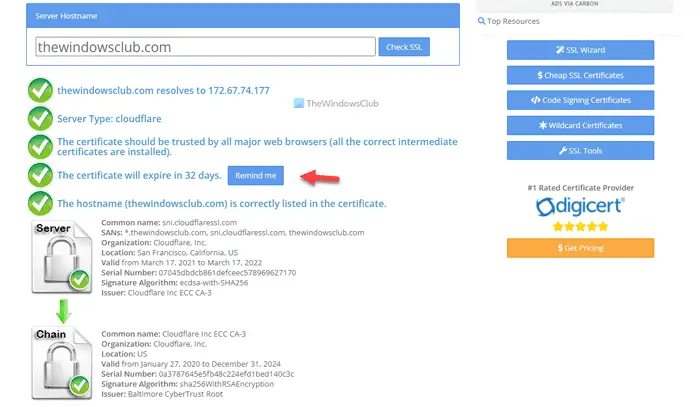
Task: Click chain Common name Cloudflare Inc ECC CA-3
Action: click(x=174, y=334)
